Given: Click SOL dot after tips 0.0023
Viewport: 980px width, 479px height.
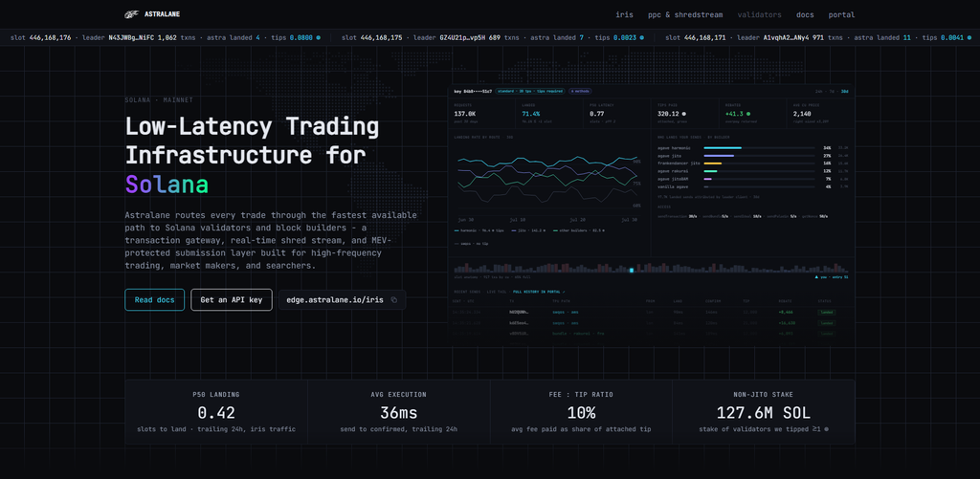Looking at the screenshot, I should (x=641, y=37).
